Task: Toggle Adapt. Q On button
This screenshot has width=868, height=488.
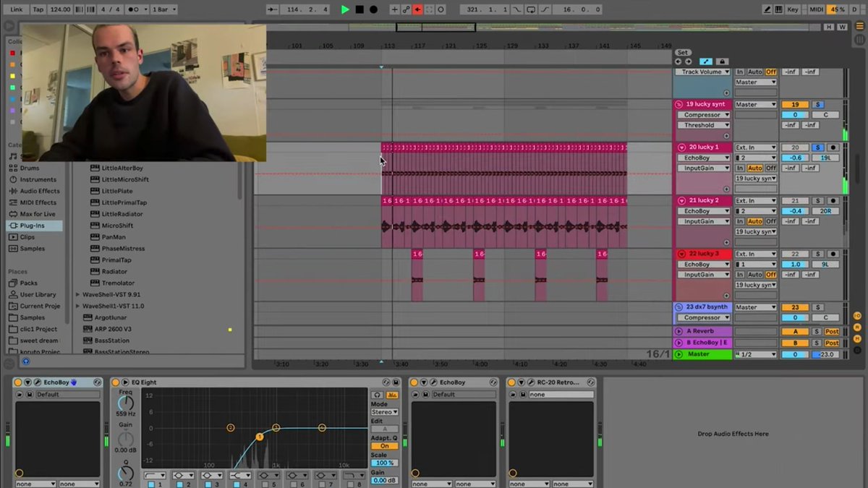Action: [384, 446]
